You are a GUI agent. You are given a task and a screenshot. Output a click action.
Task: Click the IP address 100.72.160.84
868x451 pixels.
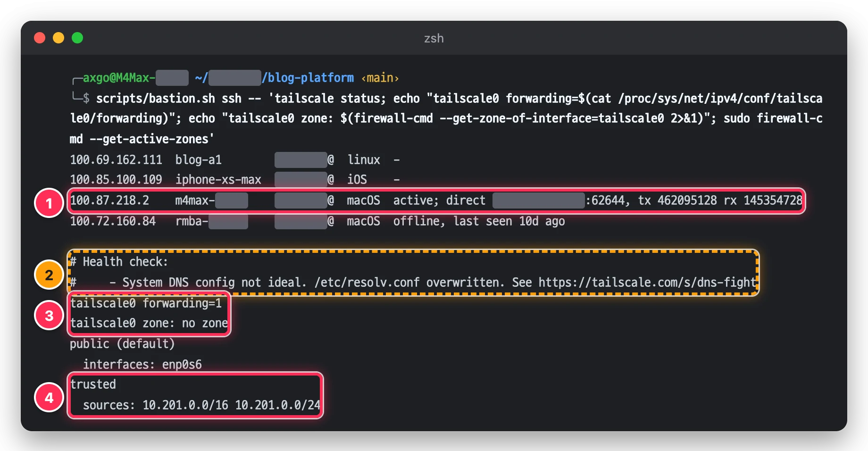(113, 221)
